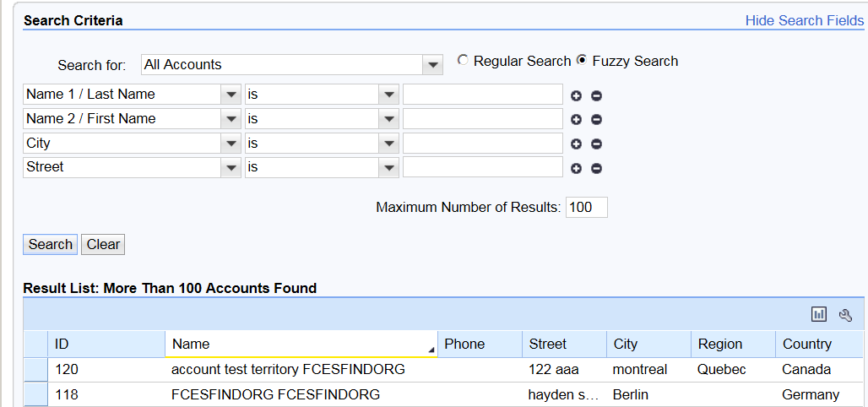
Task: Open the table personalization wrench icon
Action: coord(845,315)
